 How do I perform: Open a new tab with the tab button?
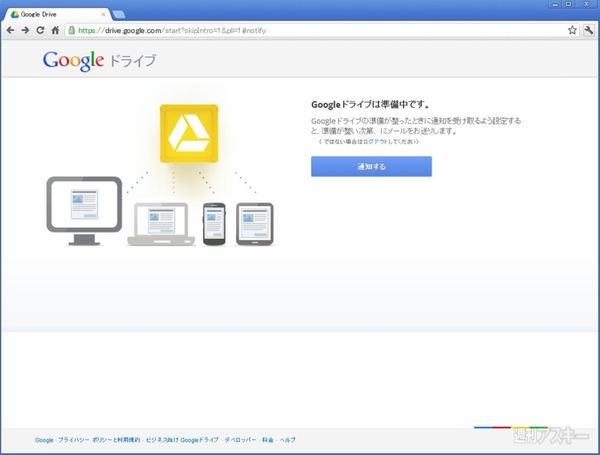click(119, 15)
